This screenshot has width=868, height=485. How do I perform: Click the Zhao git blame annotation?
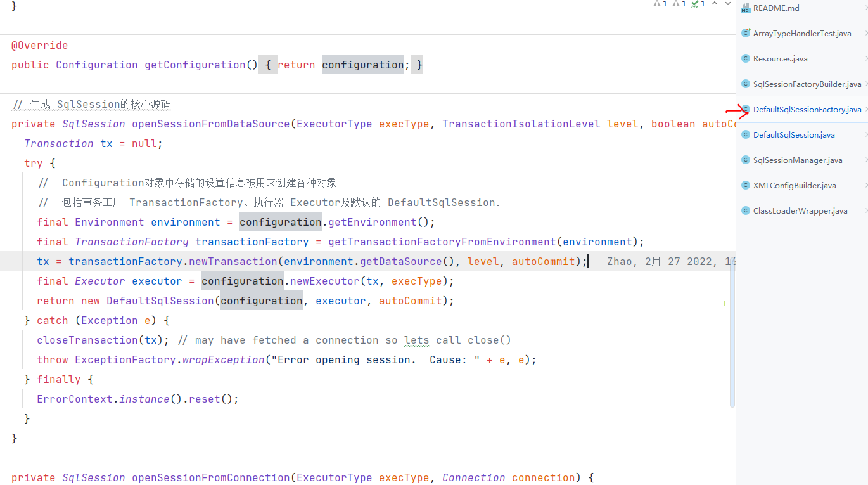[x=671, y=261]
